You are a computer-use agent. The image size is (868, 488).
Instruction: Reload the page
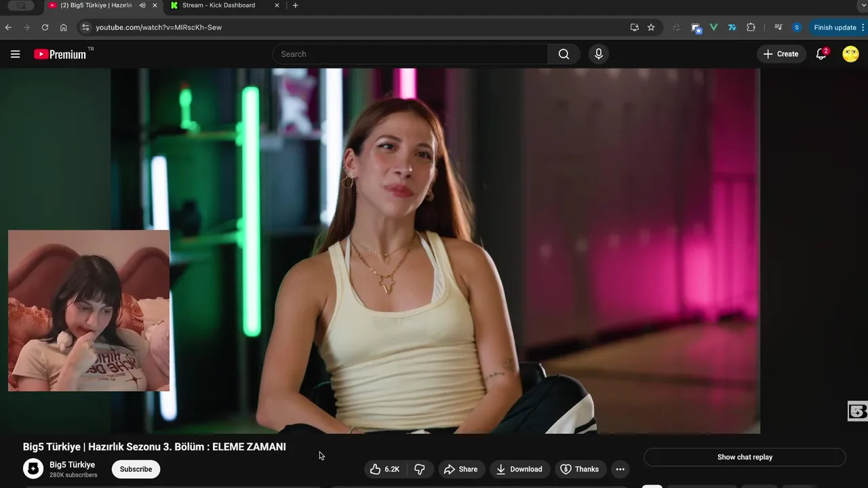(45, 27)
